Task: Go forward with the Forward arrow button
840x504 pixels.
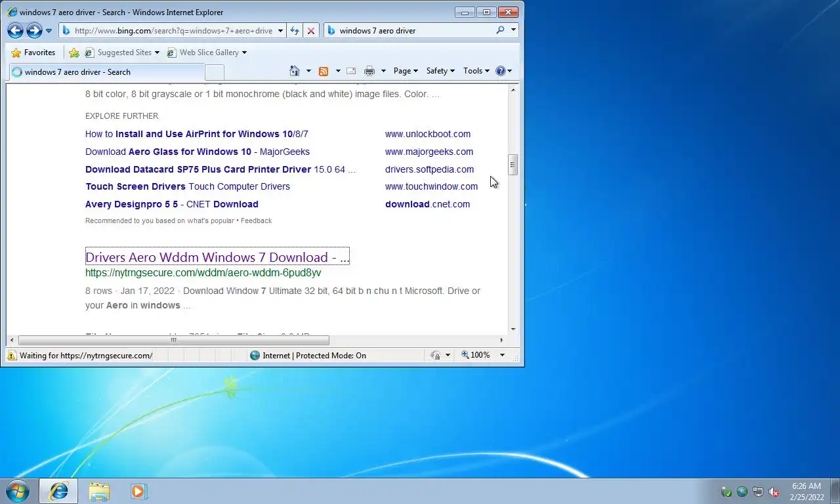Action: tap(34, 30)
